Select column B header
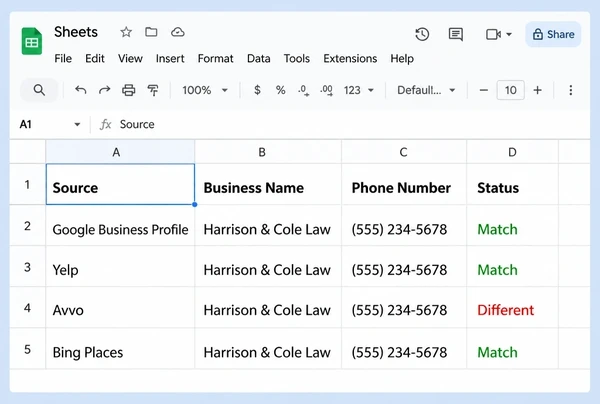The width and height of the screenshot is (600, 404). [268, 152]
